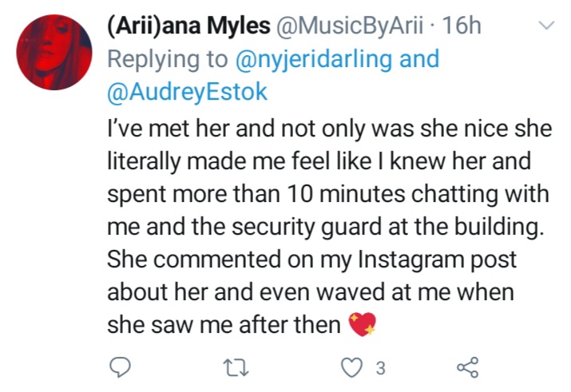This screenshot has width=571, height=392.
Task: Open the red profile avatar picture
Action: pyautogui.click(x=54, y=52)
